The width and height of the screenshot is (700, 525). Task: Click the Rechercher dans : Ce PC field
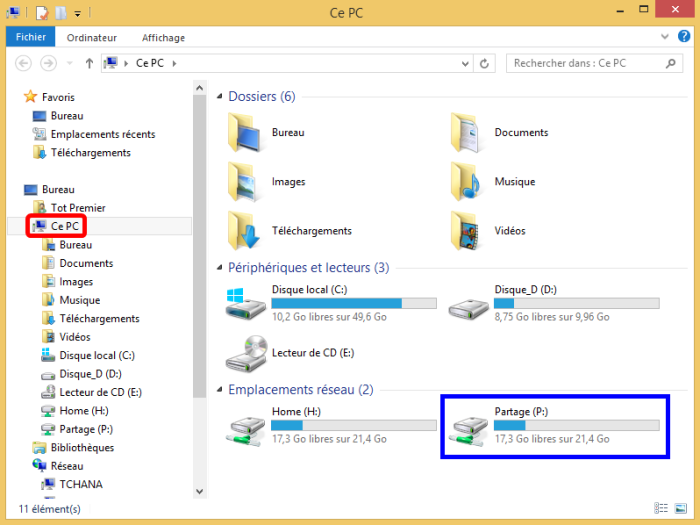pyautogui.click(x=594, y=63)
